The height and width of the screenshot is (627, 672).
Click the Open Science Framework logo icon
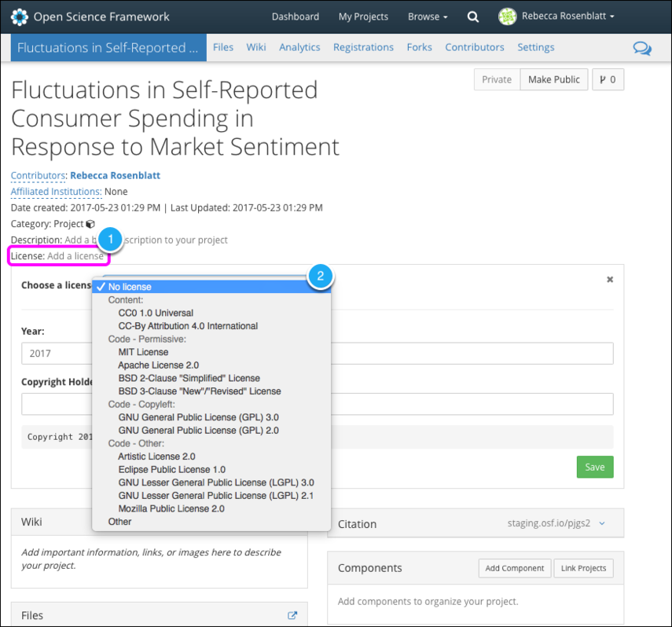tap(20, 16)
